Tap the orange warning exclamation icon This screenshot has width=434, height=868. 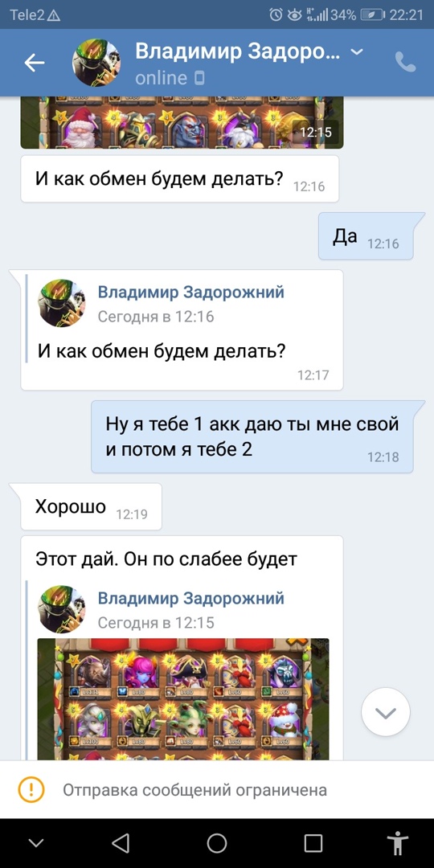click(31, 789)
